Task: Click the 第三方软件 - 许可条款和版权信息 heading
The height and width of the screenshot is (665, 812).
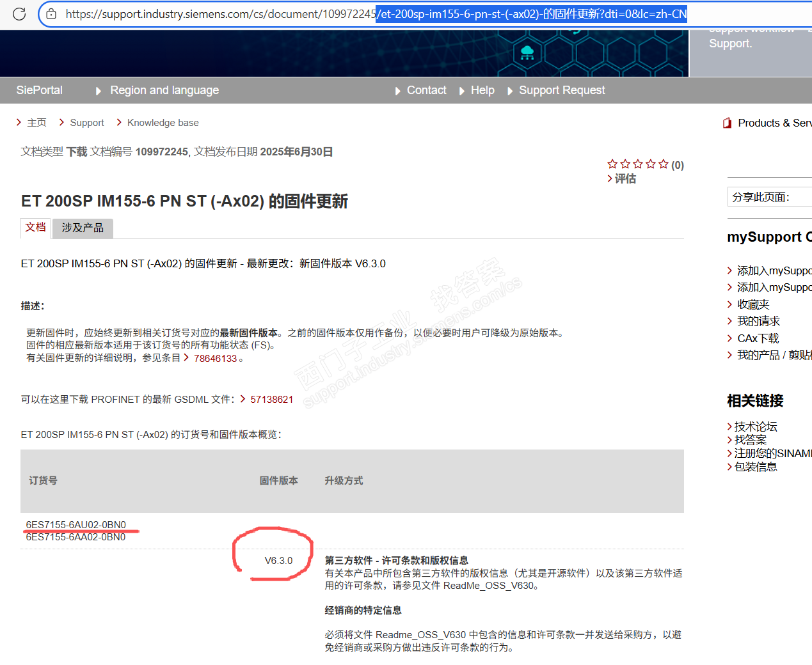Action: pos(397,560)
